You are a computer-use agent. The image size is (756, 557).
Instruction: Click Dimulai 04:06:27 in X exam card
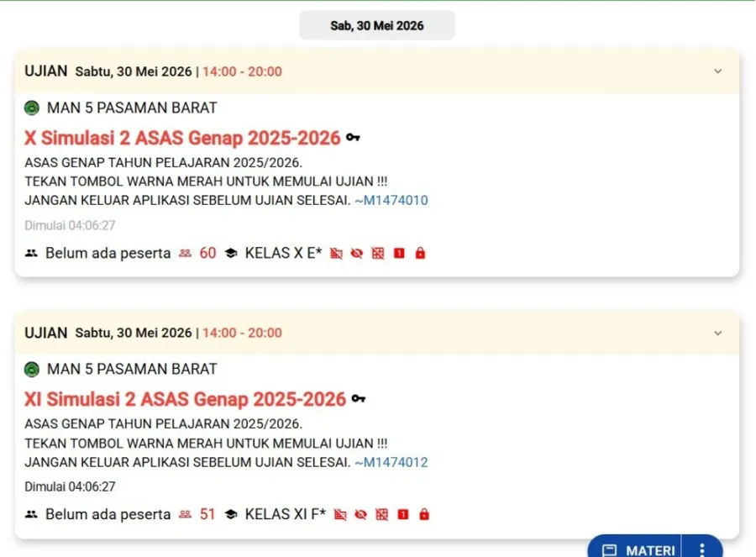coord(70,225)
